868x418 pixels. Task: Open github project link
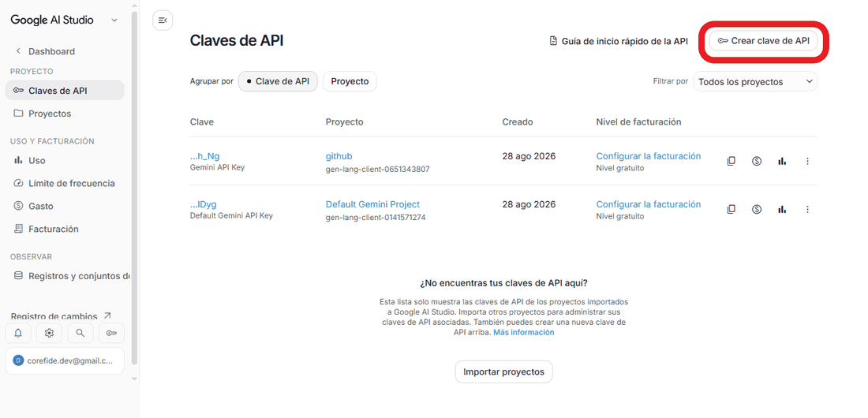pyautogui.click(x=339, y=156)
